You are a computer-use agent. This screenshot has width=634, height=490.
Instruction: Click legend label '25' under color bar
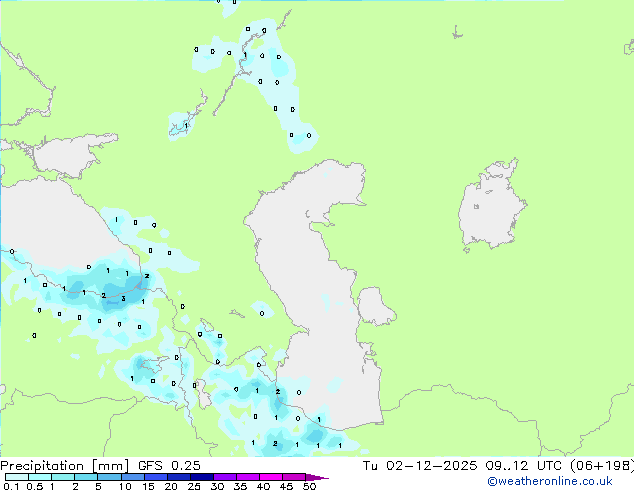point(194,486)
